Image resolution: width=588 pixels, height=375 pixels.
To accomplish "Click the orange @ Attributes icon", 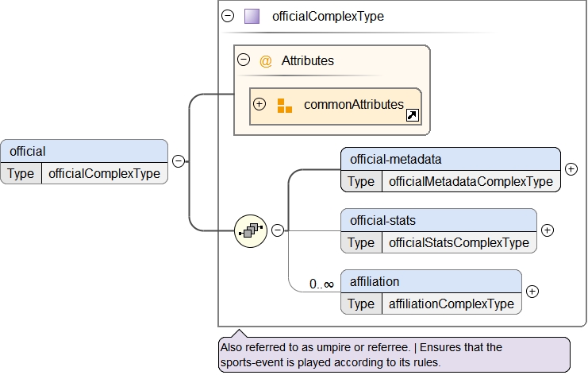I will pyautogui.click(x=266, y=60).
